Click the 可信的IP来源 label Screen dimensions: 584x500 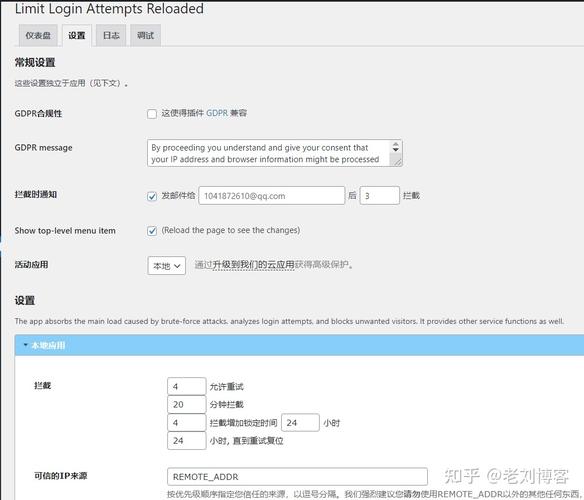point(61,476)
